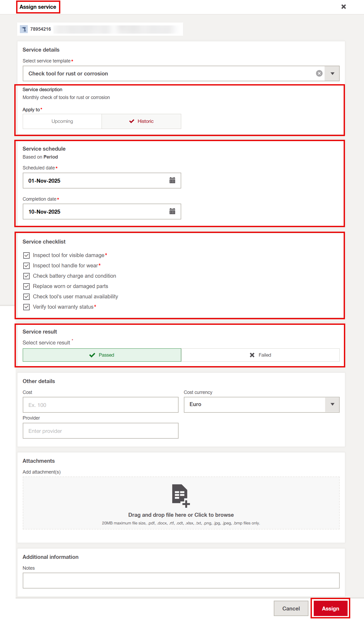Mark service result as Failed

tap(260, 355)
